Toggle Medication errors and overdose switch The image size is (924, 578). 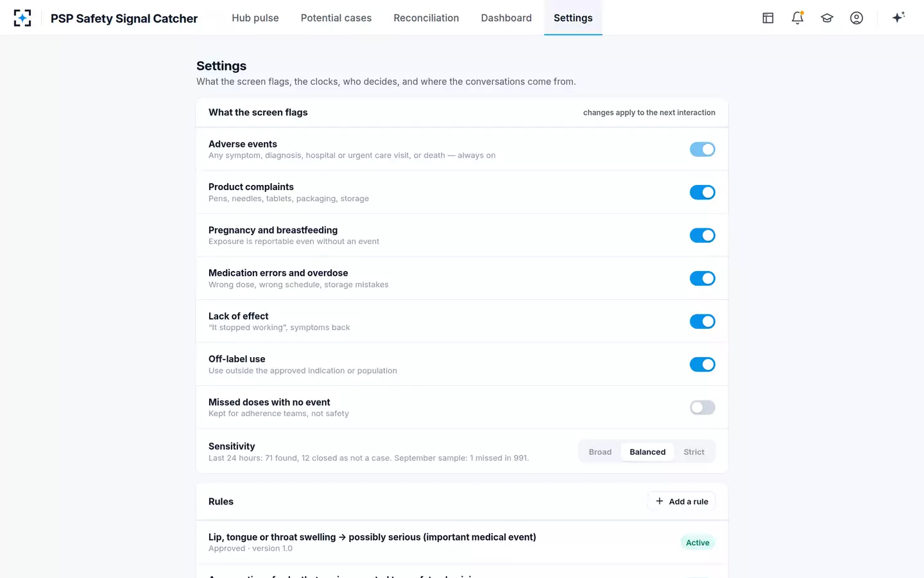click(703, 279)
